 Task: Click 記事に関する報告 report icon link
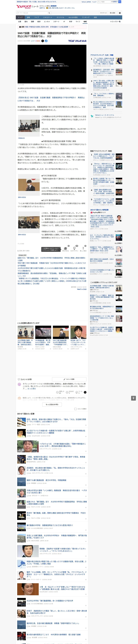coord(24,251)
